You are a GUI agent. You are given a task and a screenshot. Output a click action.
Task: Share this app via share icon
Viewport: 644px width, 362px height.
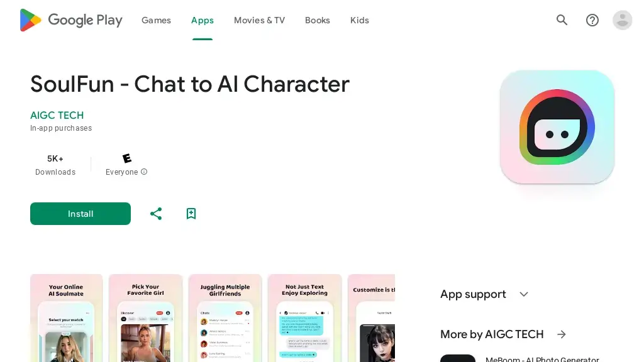[156, 214]
